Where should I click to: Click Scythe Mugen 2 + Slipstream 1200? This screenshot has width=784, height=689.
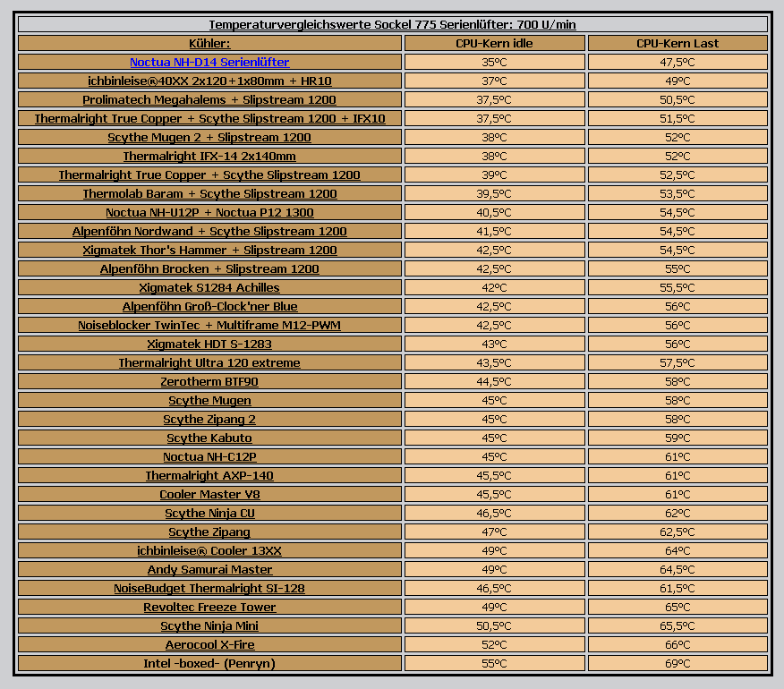(209, 137)
